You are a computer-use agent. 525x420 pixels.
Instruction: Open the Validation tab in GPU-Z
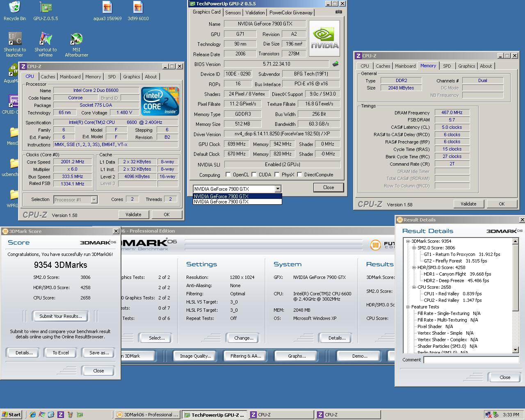tap(255, 13)
